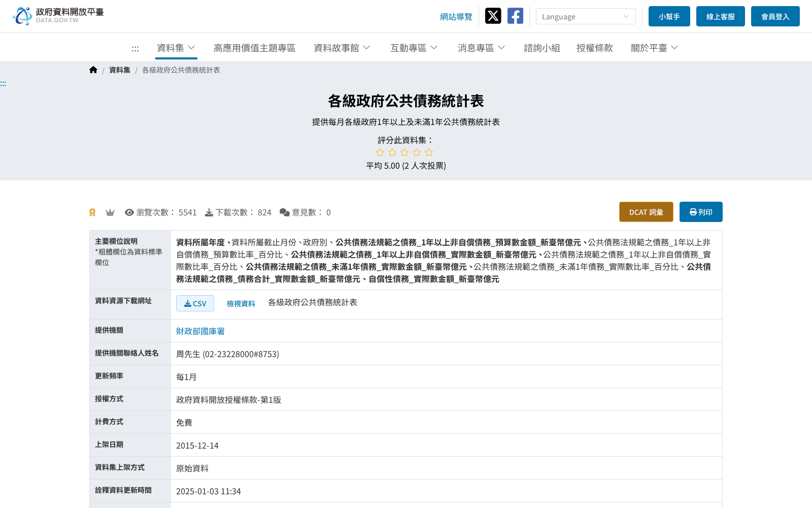Click the 2025-01-03 11:34 update time
Image resolution: width=812 pixels, height=508 pixels.
click(209, 491)
